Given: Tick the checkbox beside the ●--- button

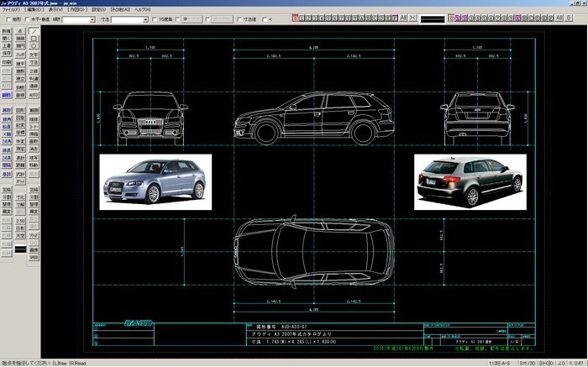Looking at the screenshot, I should pyautogui.click(x=177, y=19).
